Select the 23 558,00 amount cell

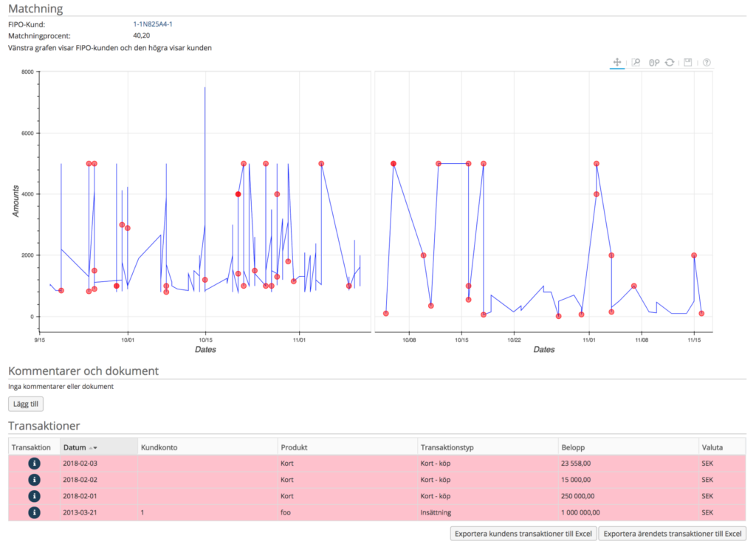628,463
